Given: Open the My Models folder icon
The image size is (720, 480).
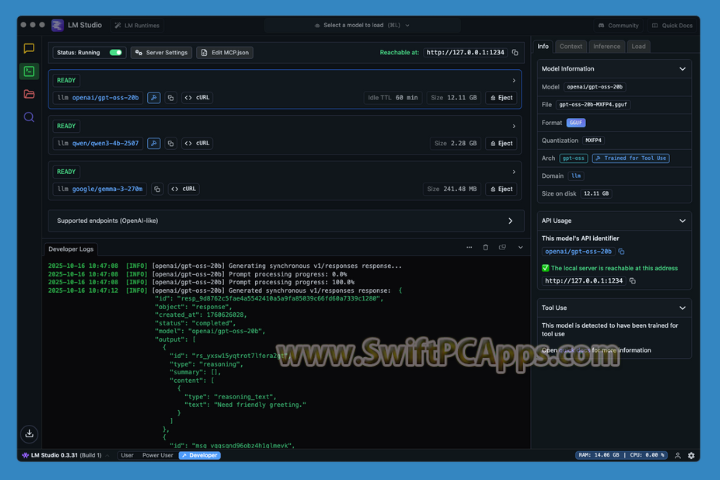Looking at the screenshot, I should [x=29, y=94].
